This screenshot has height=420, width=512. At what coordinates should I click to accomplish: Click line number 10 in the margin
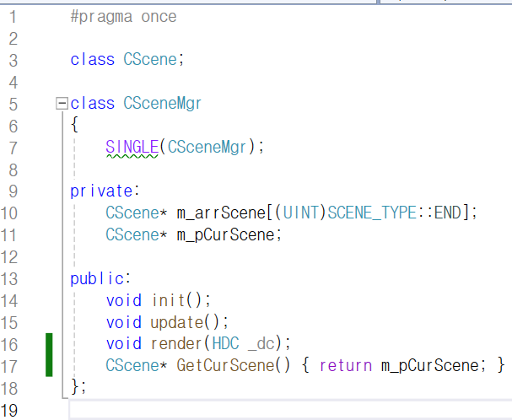tap(8, 213)
